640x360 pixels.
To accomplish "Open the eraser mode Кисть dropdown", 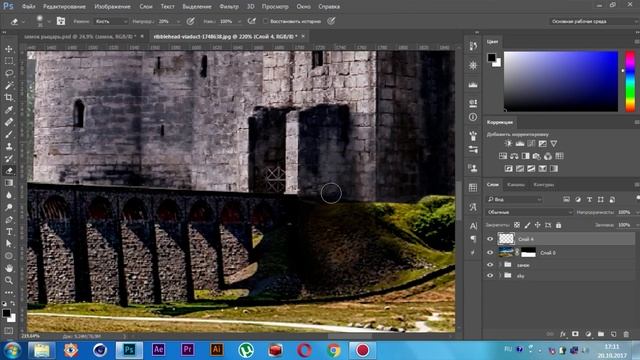I will pyautogui.click(x=111, y=21).
